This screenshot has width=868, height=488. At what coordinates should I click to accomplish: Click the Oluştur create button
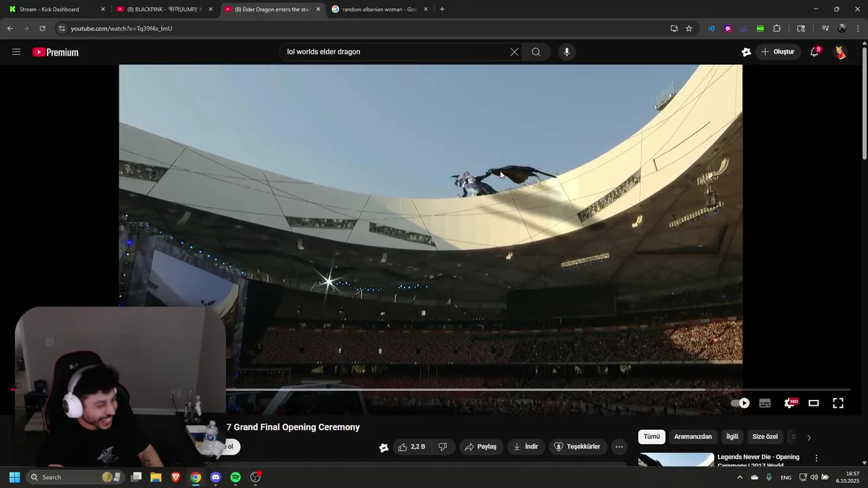pyautogui.click(x=777, y=52)
